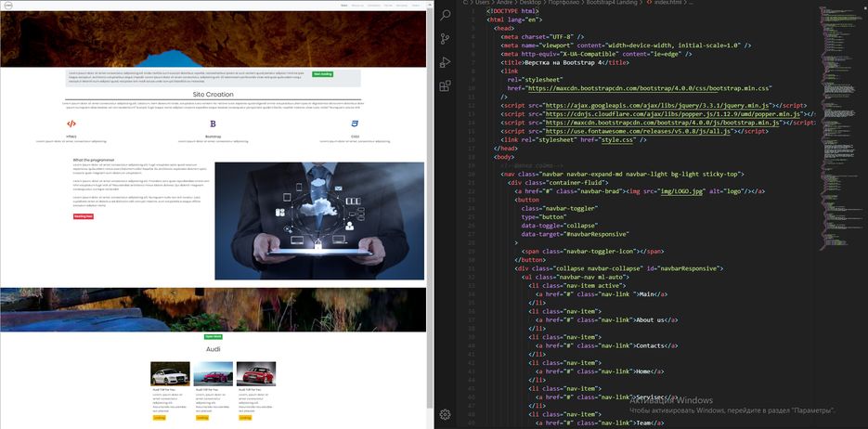Image resolution: width=868 pixels, height=429 pixels.
Task: Click the Bootstrap B icon
Action: [x=214, y=123]
